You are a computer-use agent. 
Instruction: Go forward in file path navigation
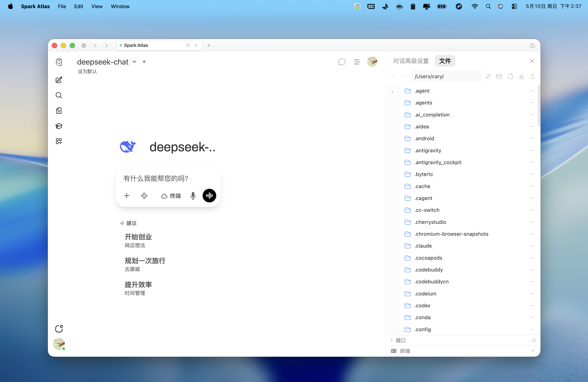pyautogui.click(x=405, y=76)
